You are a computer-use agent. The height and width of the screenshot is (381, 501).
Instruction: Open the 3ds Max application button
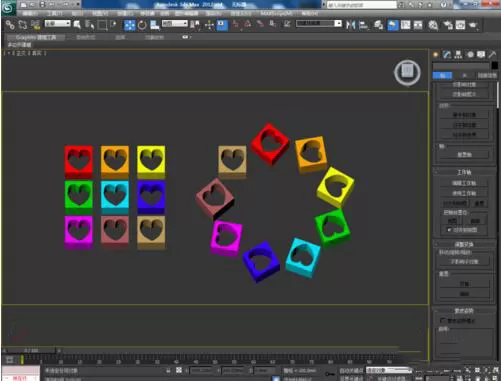pyautogui.click(x=8, y=7)
